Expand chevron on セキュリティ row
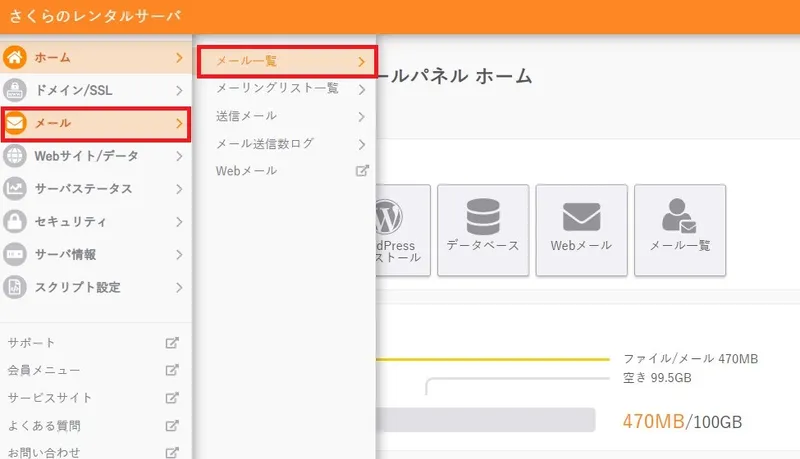 [179, 221]
